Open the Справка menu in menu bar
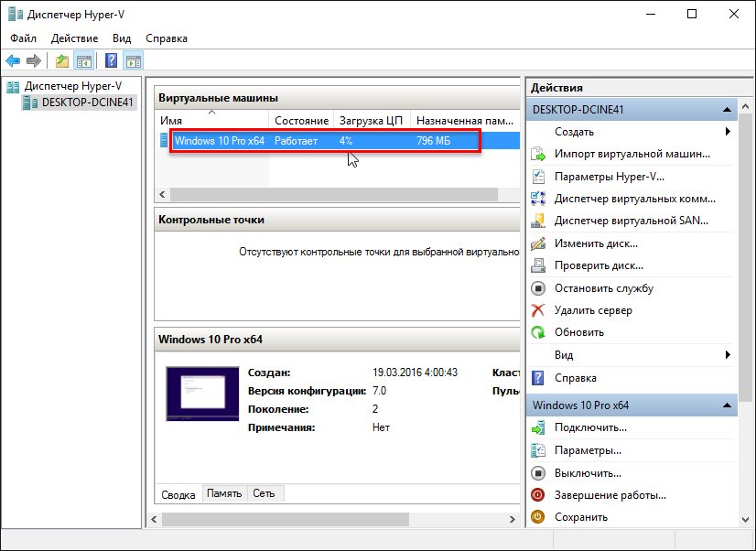 (x=167, y=38)
